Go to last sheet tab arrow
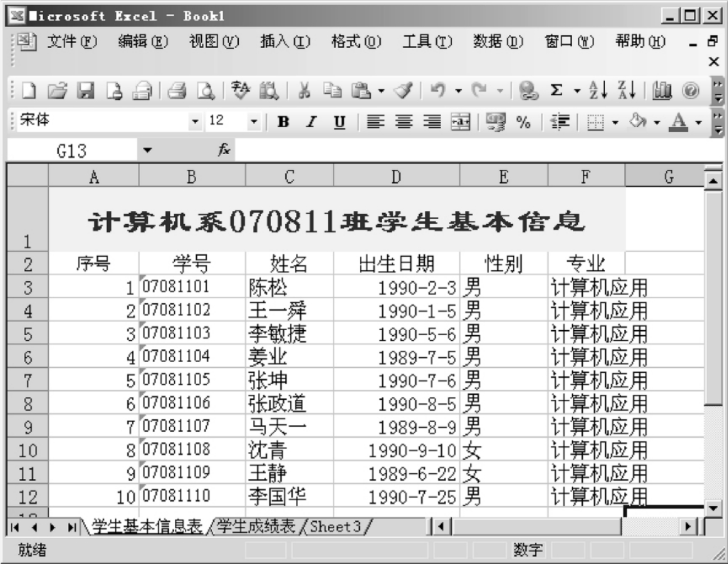 (x=72, y=527)
